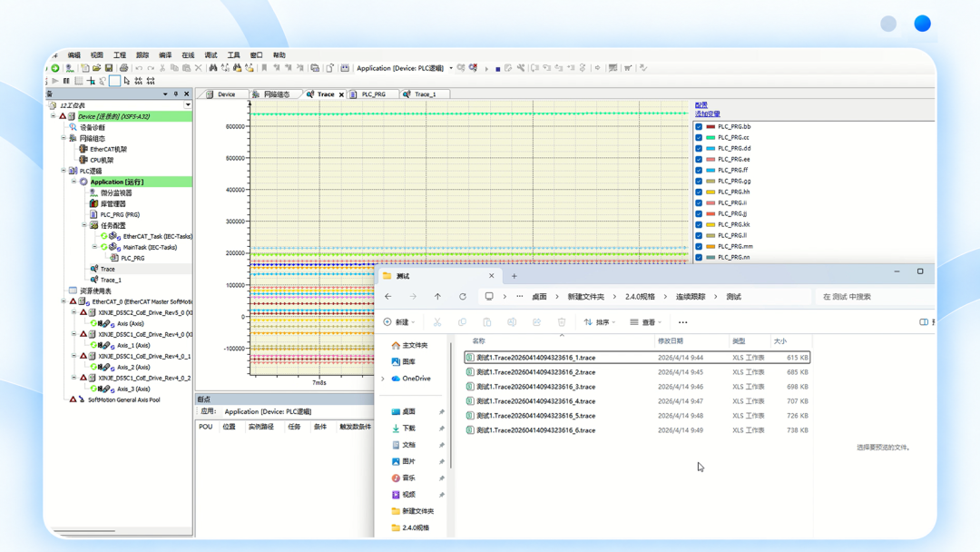
Task: Open the 编辑 menu
Action: (74, 55)
